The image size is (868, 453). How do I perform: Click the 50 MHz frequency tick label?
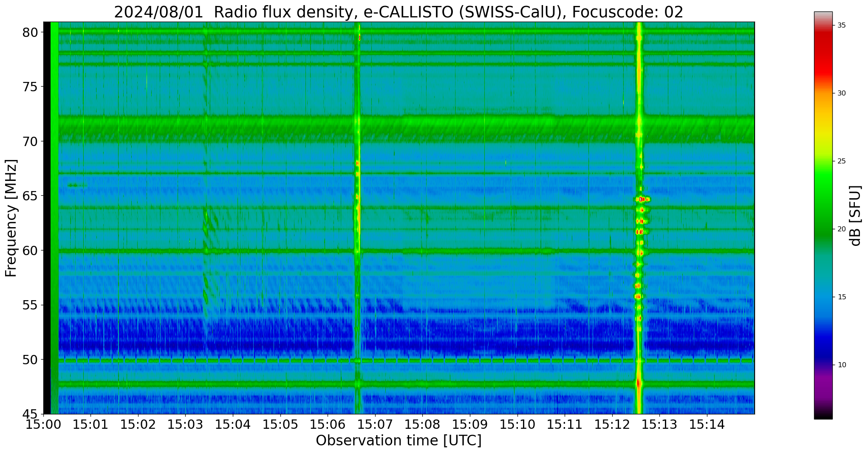pyautogui.click(x=30, y=360)
